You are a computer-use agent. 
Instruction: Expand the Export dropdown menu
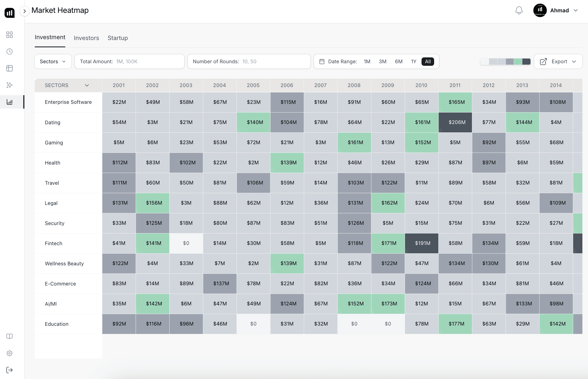pos(558,62)
